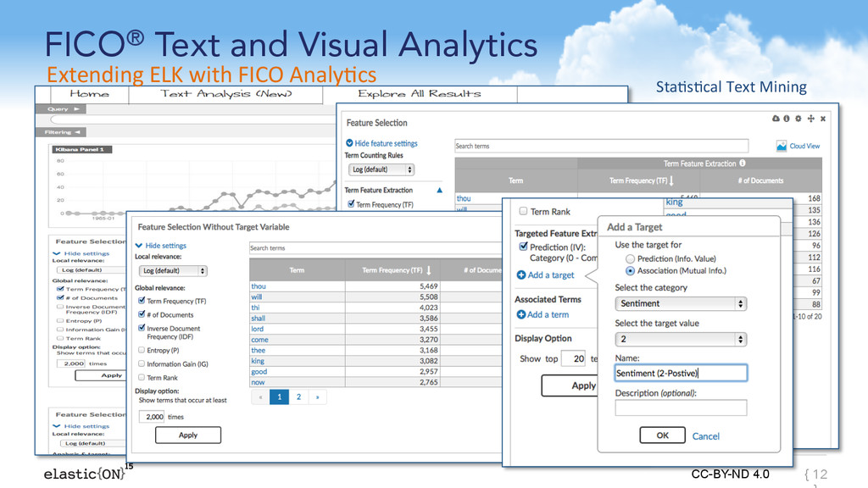Click the Show top 20 number field
Screen dimensions: 868x488
574,358
